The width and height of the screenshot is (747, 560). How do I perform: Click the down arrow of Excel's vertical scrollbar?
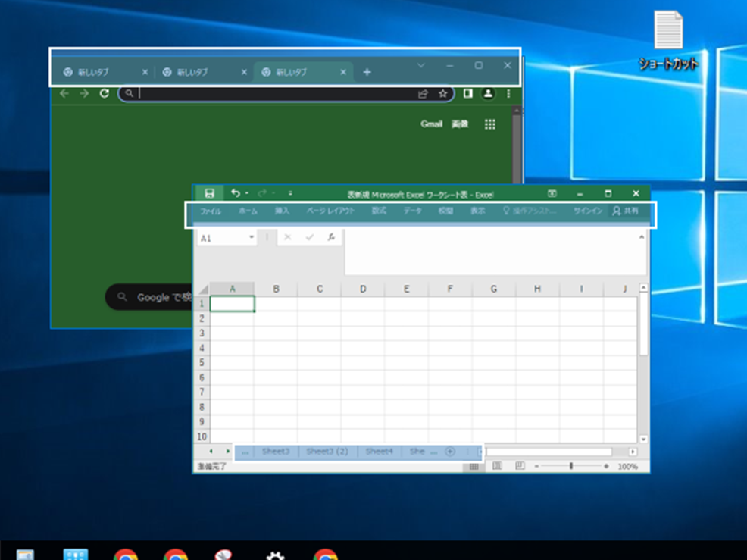tap(644, 439)
